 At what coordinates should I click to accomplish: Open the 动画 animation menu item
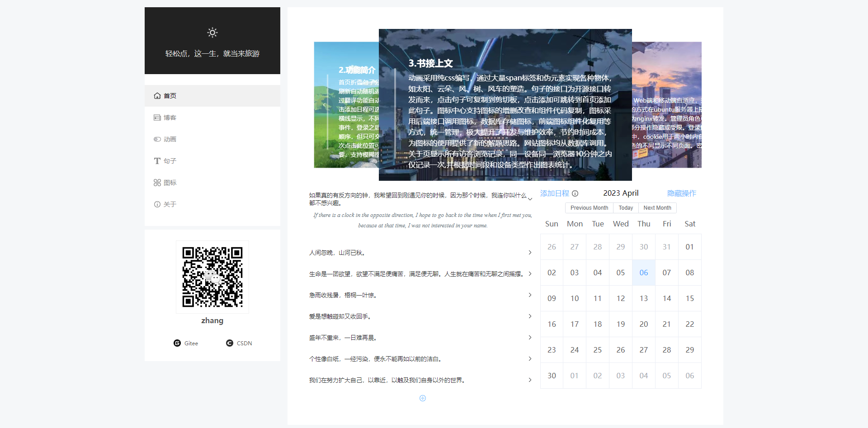(x=212, y=139)
